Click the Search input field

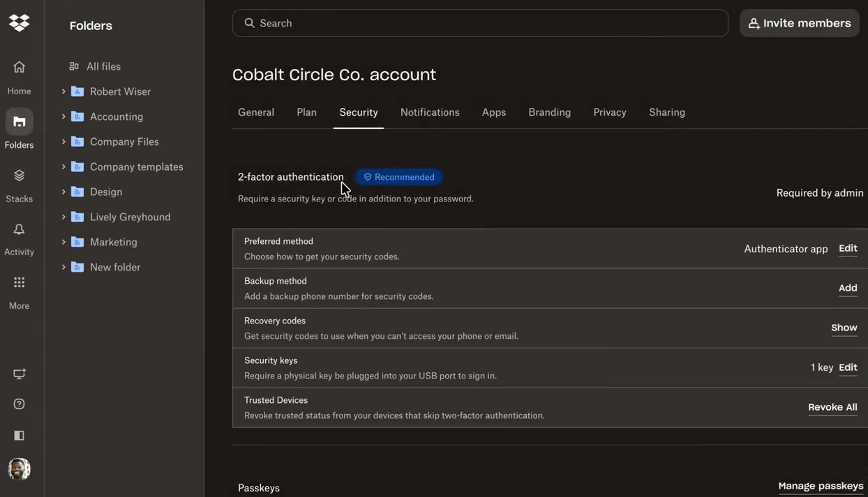pyautogui.click(x=480, y=23)
